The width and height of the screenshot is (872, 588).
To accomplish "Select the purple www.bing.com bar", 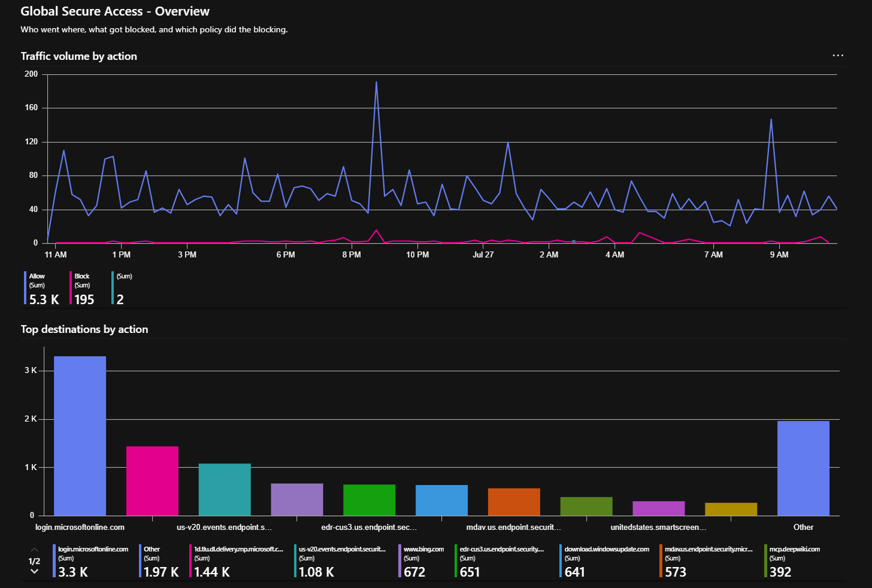I will [297, 499].
